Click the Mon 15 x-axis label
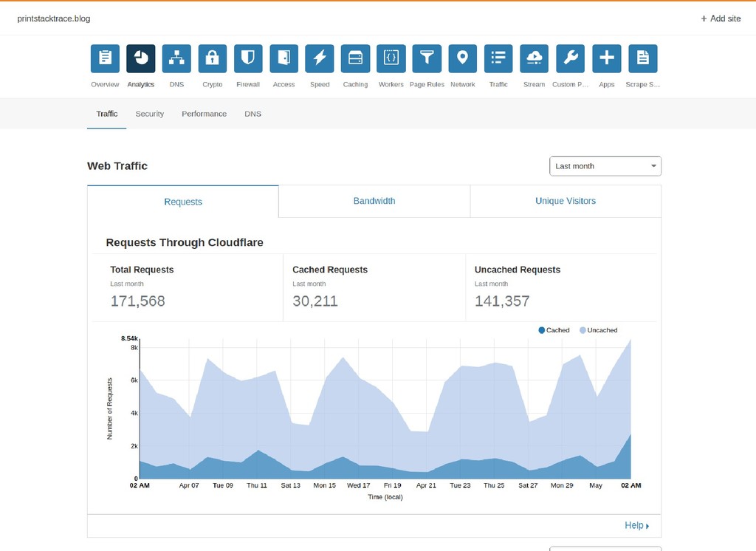756x551 pixels. [325, 485]
